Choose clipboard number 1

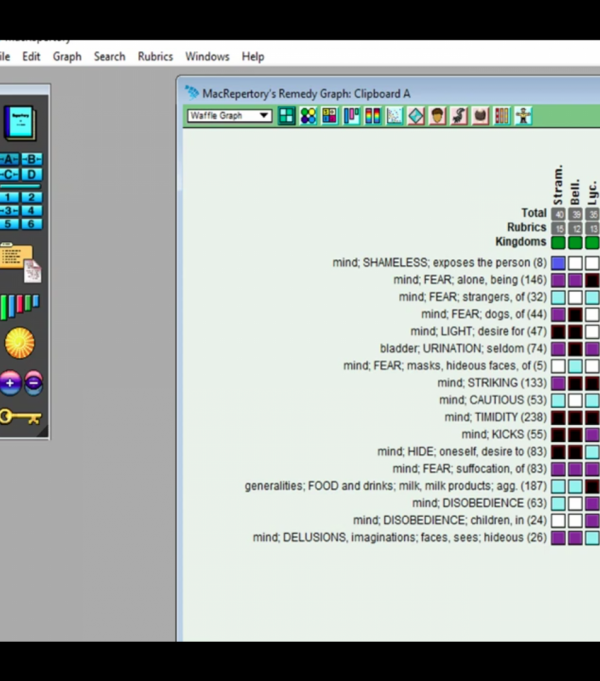(9, 198)
